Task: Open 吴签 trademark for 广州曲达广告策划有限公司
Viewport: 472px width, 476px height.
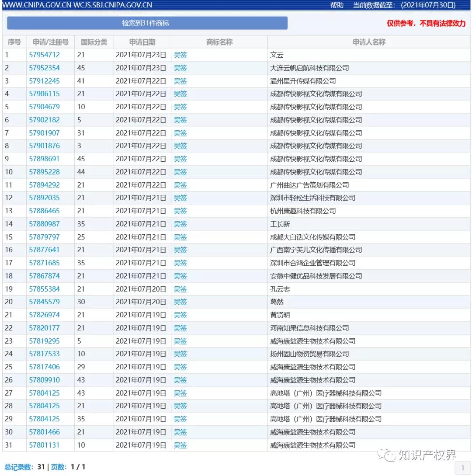Action: click(180, 185)
